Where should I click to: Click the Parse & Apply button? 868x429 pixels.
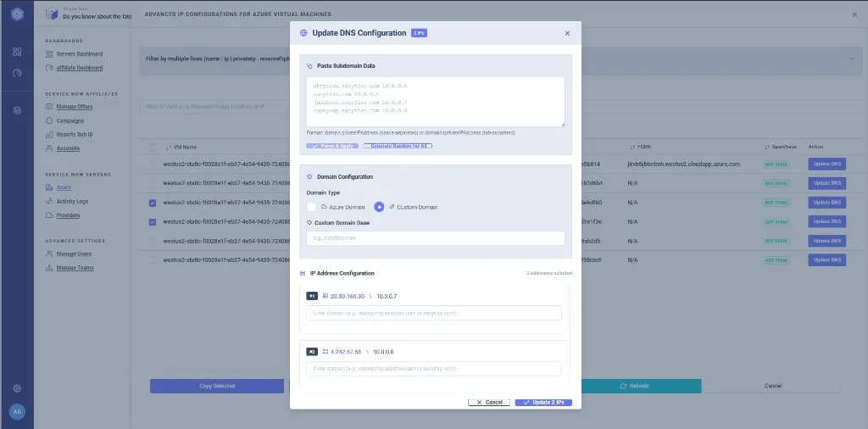(x=332, y=146)
